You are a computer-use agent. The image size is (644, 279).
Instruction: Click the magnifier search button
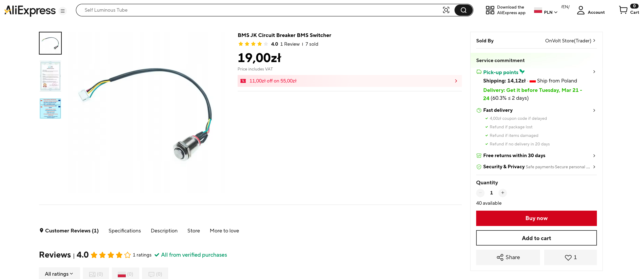click(463, 10)
